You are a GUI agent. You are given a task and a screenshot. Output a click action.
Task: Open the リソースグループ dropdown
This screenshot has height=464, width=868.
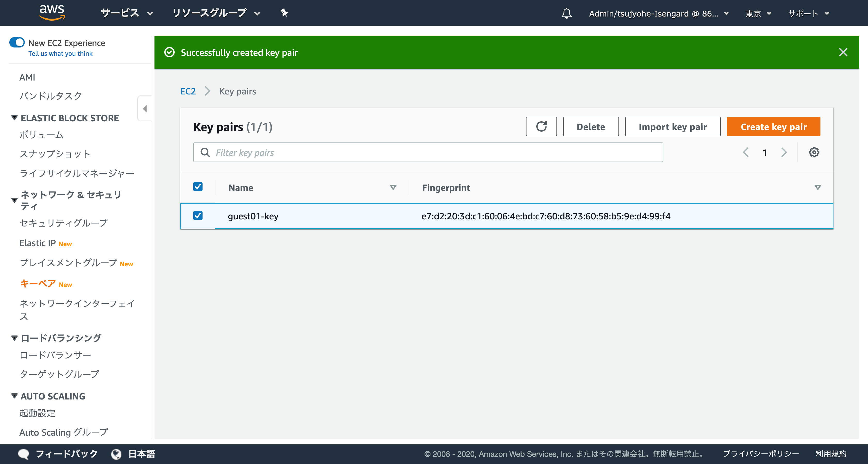click(216, 13)
